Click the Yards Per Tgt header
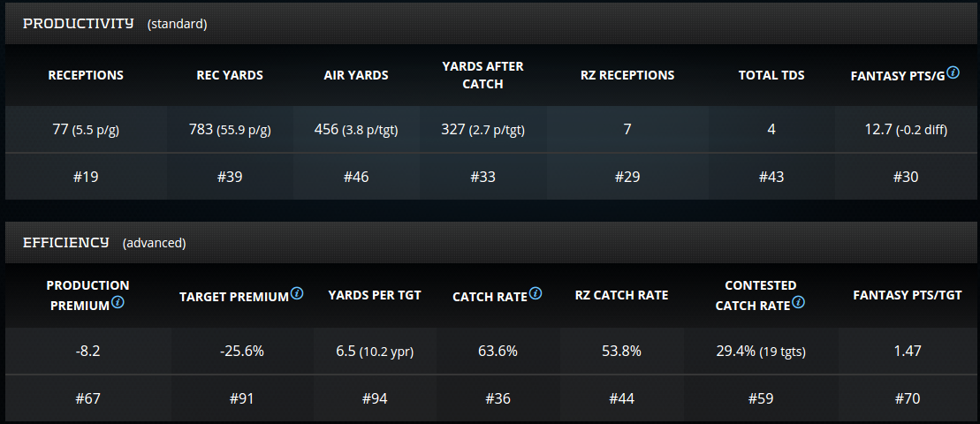Screen dimensions: 980x424 coord(375,295)
